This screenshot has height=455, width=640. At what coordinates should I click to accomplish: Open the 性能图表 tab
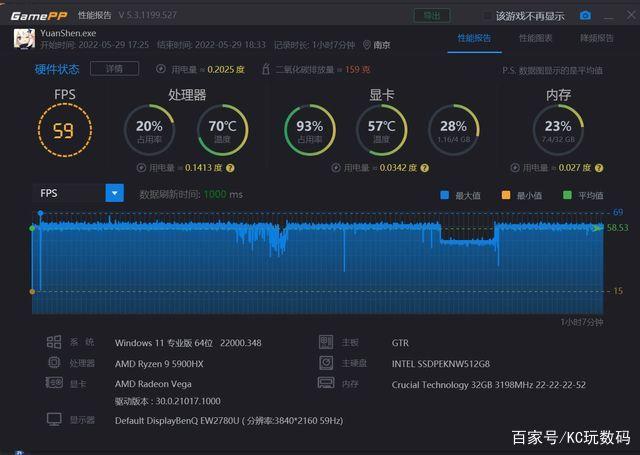point(536,38)
